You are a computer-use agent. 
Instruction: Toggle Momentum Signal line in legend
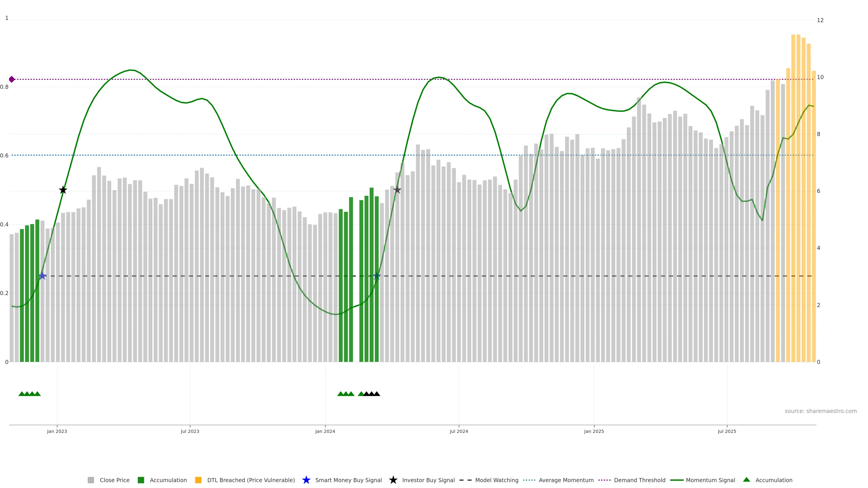point(710,480)
